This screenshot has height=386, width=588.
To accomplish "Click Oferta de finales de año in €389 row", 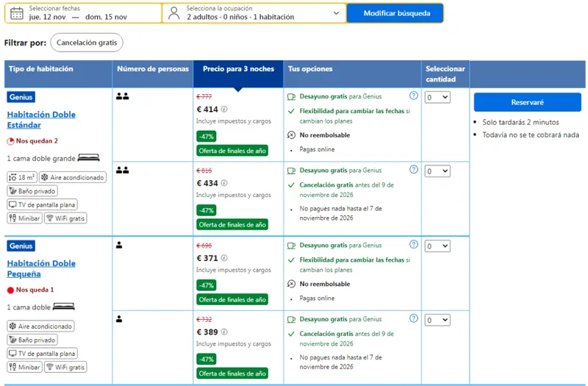I will pyautogui.click(x=232, y=374).
